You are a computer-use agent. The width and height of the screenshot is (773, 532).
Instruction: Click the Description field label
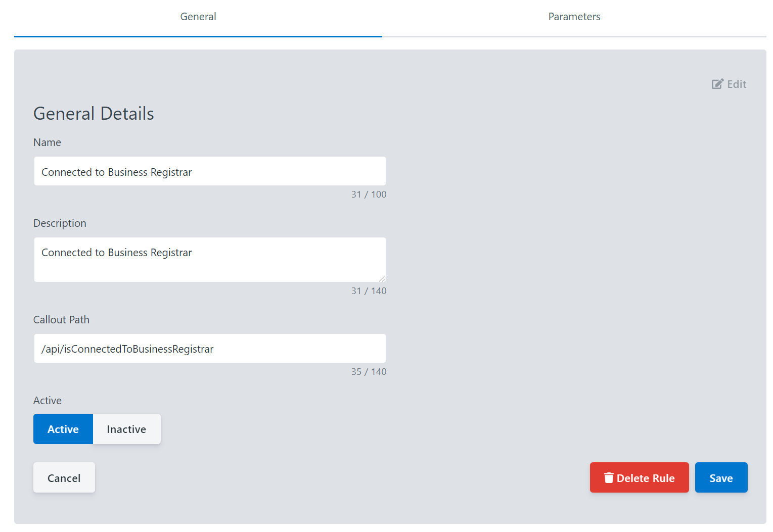click(60, 223)
